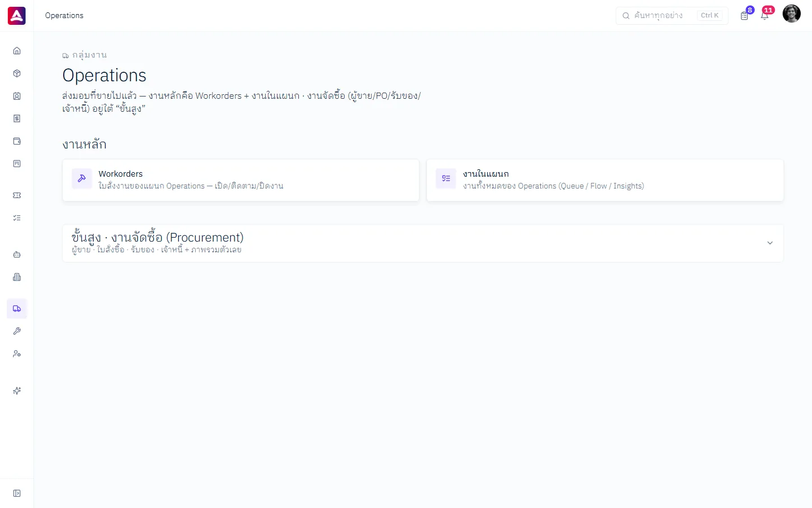Open the ticket icon in sidebar

17,195
